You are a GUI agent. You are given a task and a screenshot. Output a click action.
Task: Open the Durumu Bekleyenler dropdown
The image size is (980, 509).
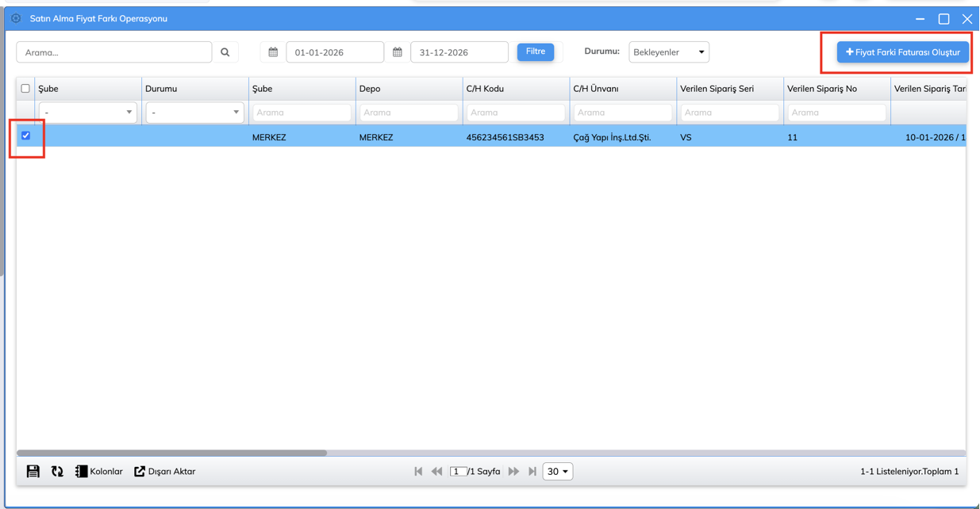click(x=668, y=52)
